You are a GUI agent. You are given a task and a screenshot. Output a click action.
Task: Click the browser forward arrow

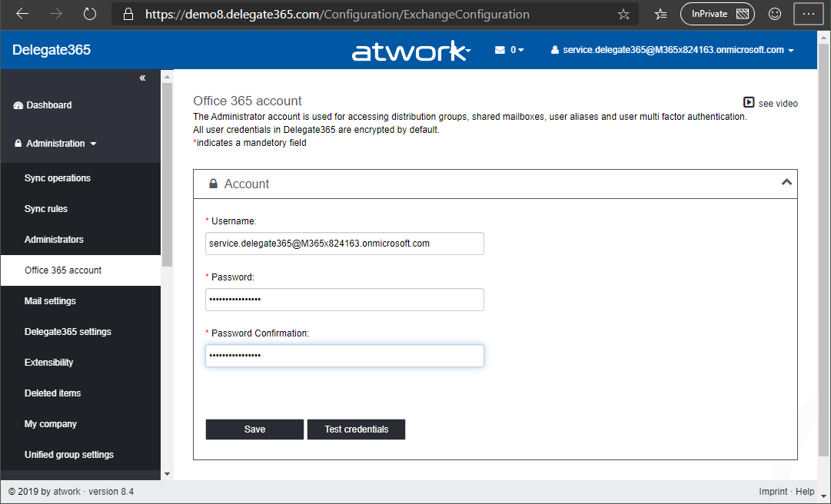(55, 15)
